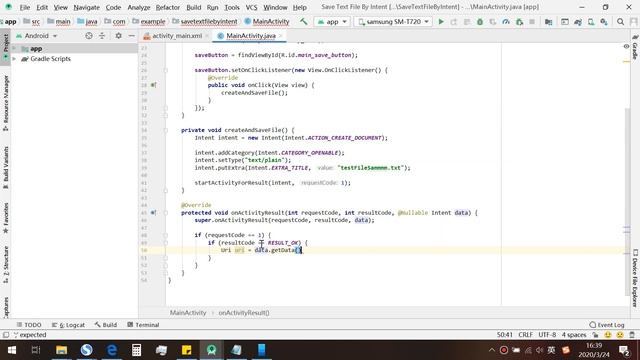The height and width of the screenshot is (360, 640).
Task: Open the TODO tool window
Action: (29, 325)
